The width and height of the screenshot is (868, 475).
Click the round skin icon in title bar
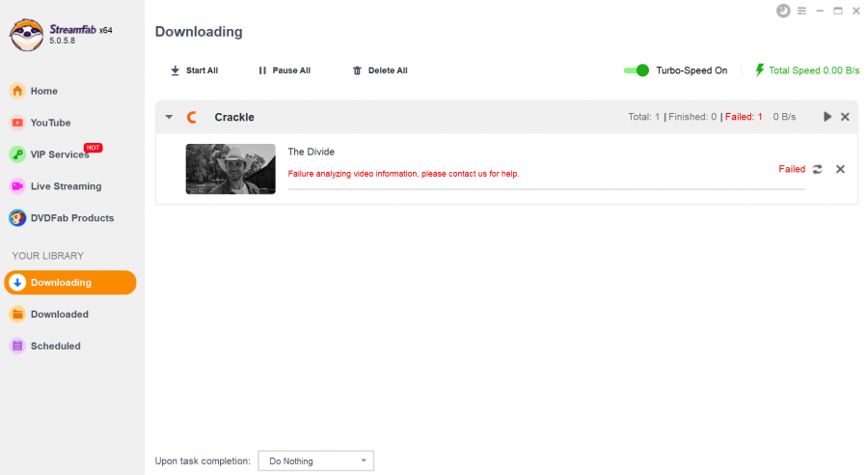783,11
